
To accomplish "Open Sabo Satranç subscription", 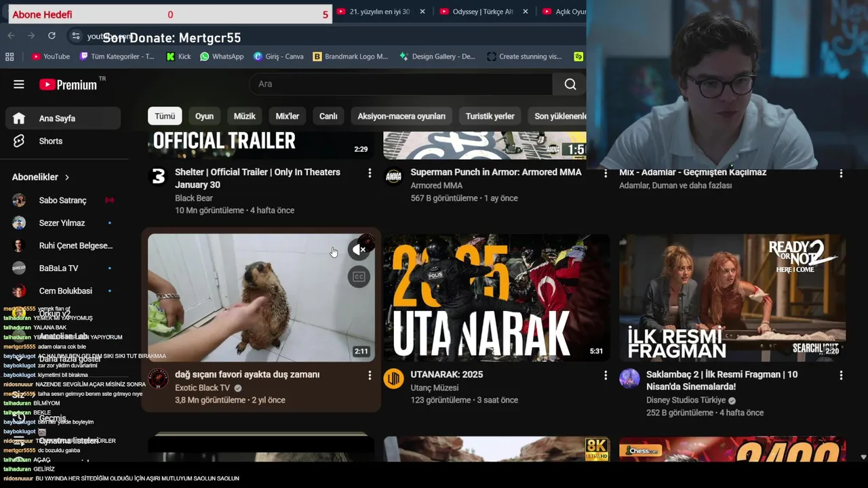I will (x=63, y=200).
